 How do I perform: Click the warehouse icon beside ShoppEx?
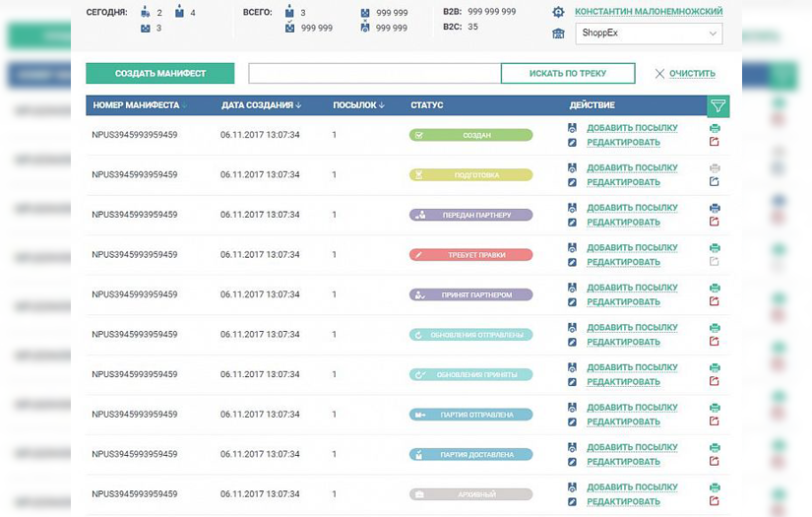(x=558, y=33)
